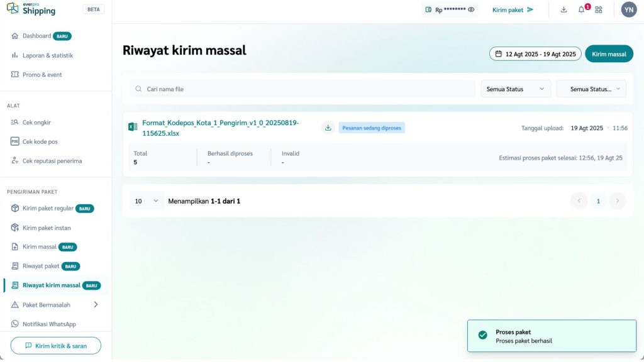Screen dimensions: 644x362
Task: Click the search magnifier icon
Action: (138, 89)
